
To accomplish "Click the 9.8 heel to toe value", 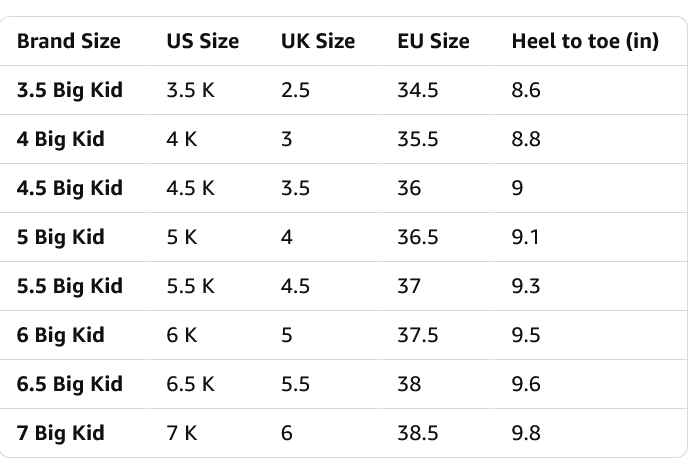I will [525, 433].
